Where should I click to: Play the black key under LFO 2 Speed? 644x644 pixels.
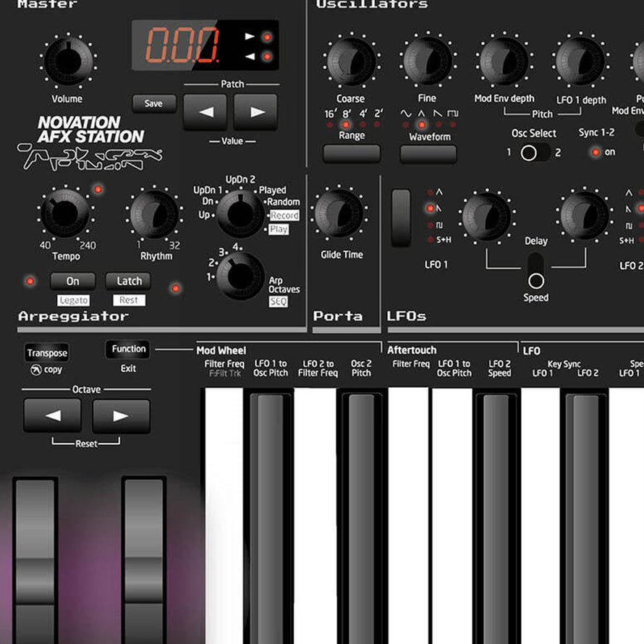(x=496, y=517)
